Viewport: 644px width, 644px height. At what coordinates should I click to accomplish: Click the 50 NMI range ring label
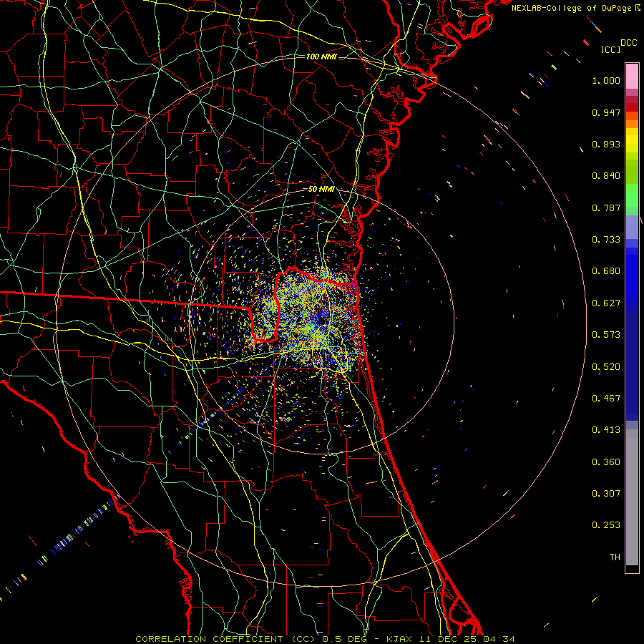tap(321, 189)
